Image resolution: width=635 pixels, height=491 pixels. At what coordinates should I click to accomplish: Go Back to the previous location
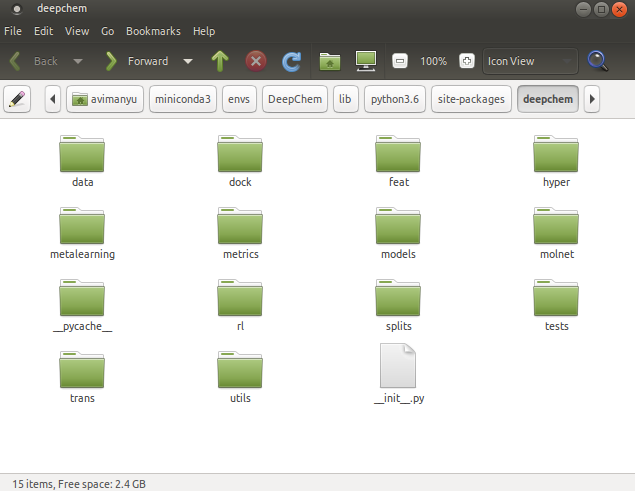(33, 61)
